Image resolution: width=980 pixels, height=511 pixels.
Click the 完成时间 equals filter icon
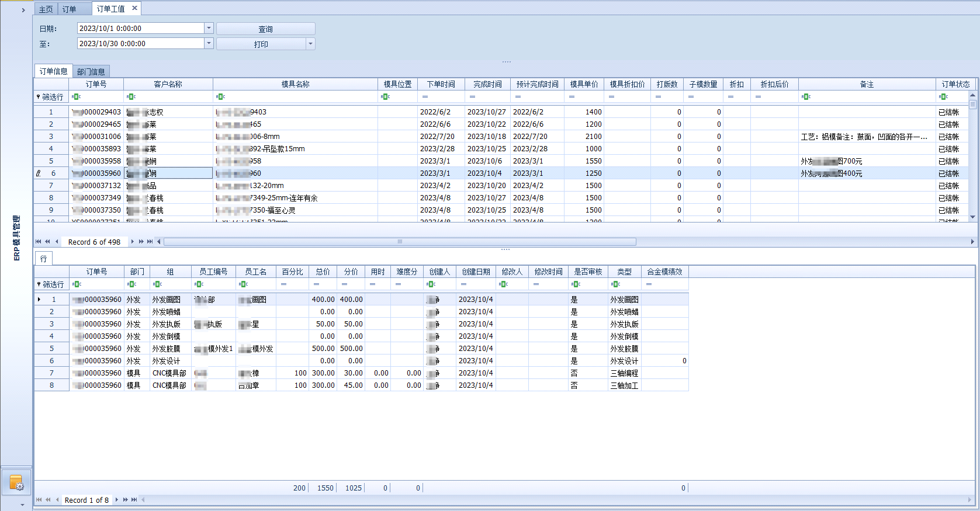[x=472, y=97]
